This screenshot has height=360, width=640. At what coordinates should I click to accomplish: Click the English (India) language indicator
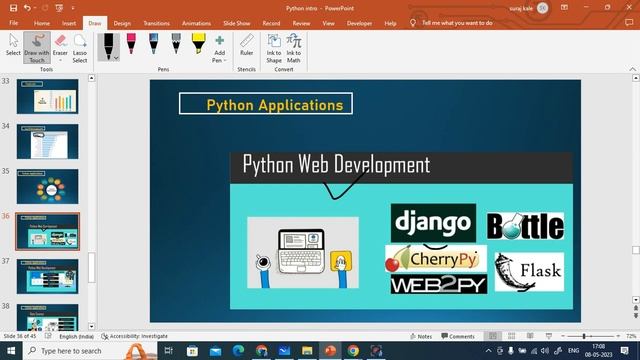coord(76,336)
